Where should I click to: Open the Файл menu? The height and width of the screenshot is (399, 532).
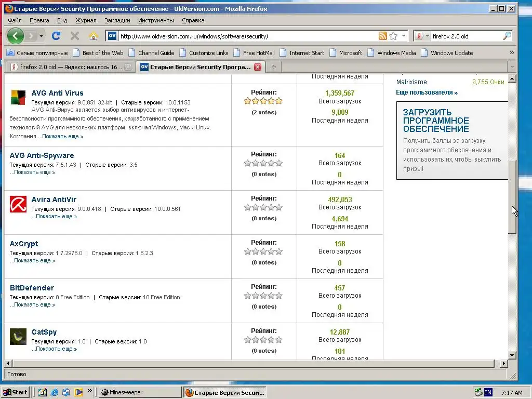click(15, 20)
